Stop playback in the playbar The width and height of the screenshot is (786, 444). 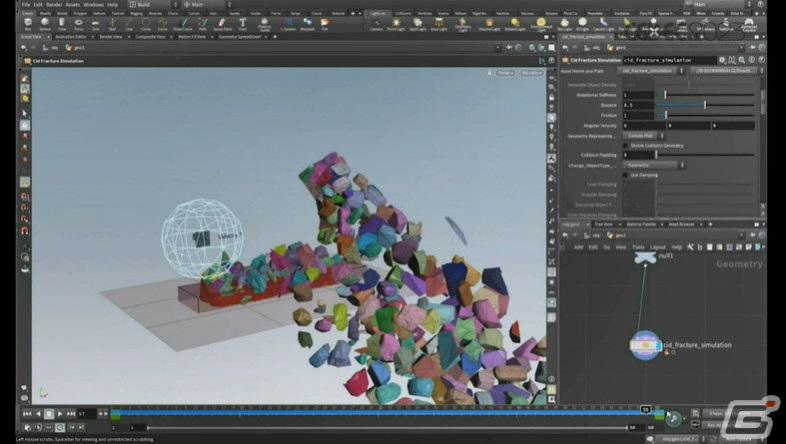click(x=49, y=413)
